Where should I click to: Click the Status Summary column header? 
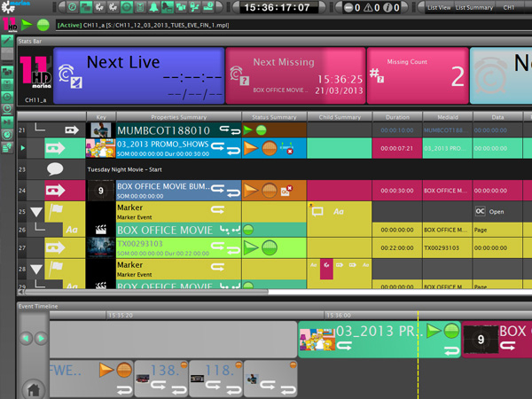pyautogui.click(x=274, y=117)
